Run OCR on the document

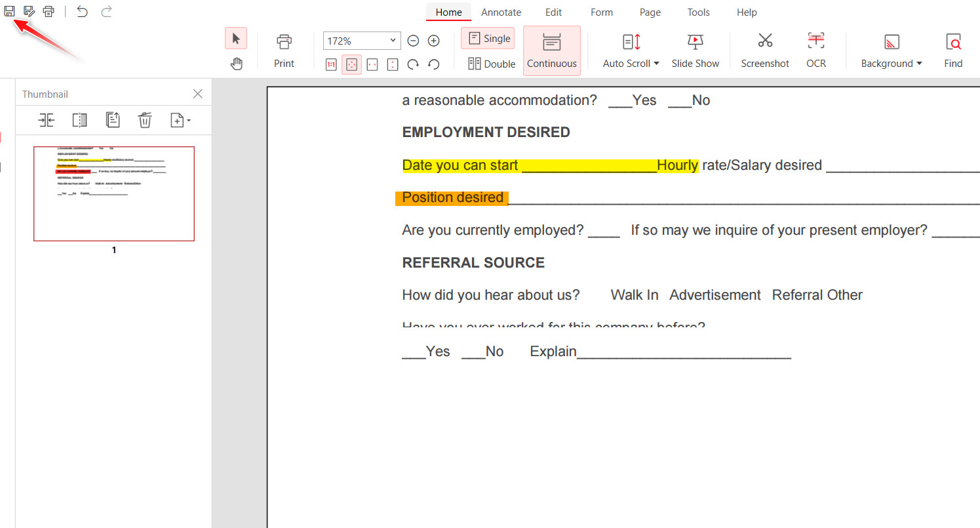coord(816,51)
